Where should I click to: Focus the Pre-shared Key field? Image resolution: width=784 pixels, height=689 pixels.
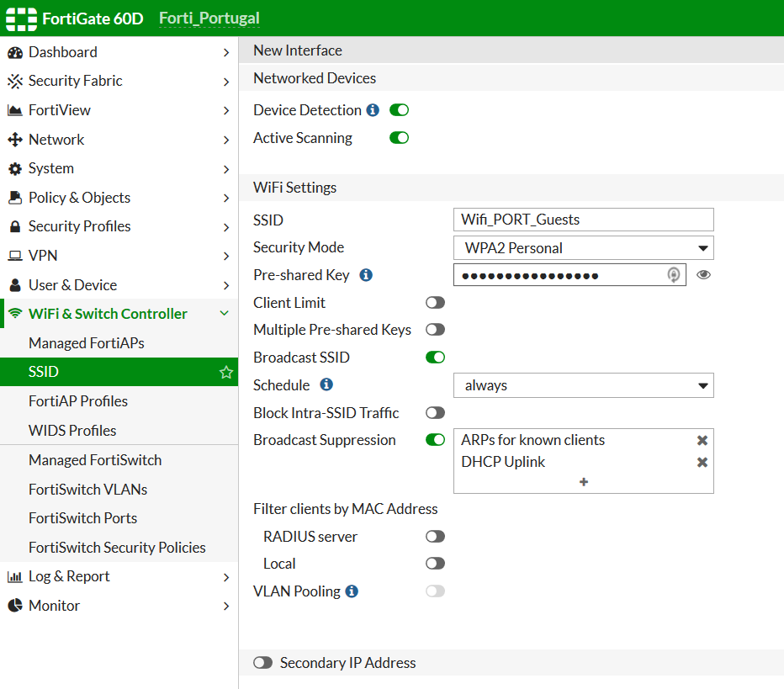pyautogui.click(x=569, y=275)
